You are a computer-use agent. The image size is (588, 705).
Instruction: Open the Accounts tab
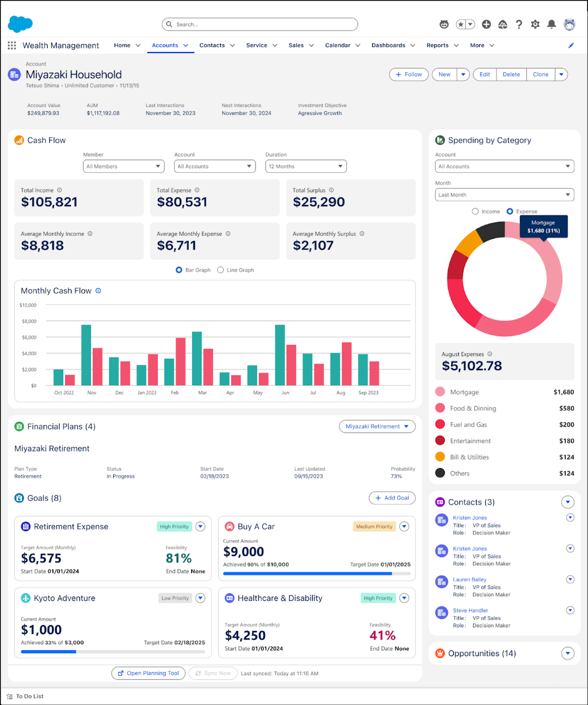click(x=165, y=45)
